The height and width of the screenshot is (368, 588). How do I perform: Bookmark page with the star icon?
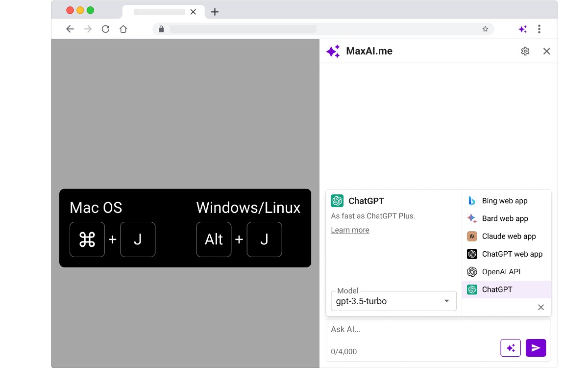pyautogui.click(x=485, y=29)
